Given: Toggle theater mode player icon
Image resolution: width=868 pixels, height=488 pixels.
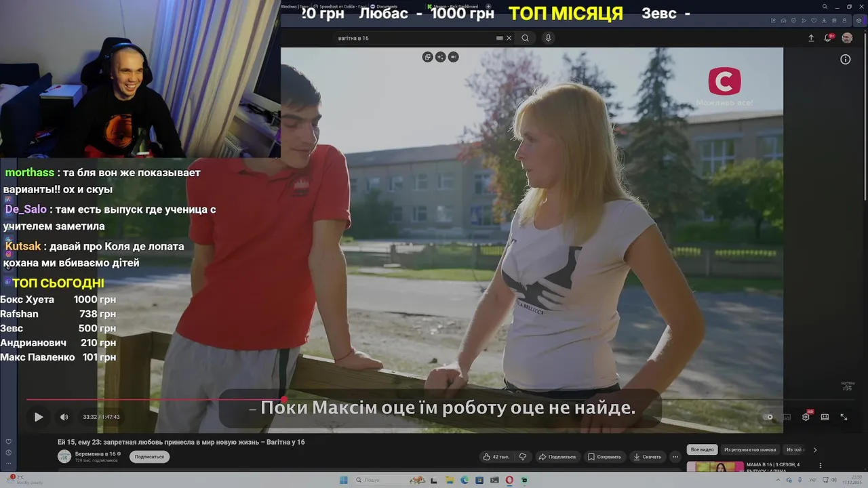Looking at the screenshot, I should (x=825, y=417).
